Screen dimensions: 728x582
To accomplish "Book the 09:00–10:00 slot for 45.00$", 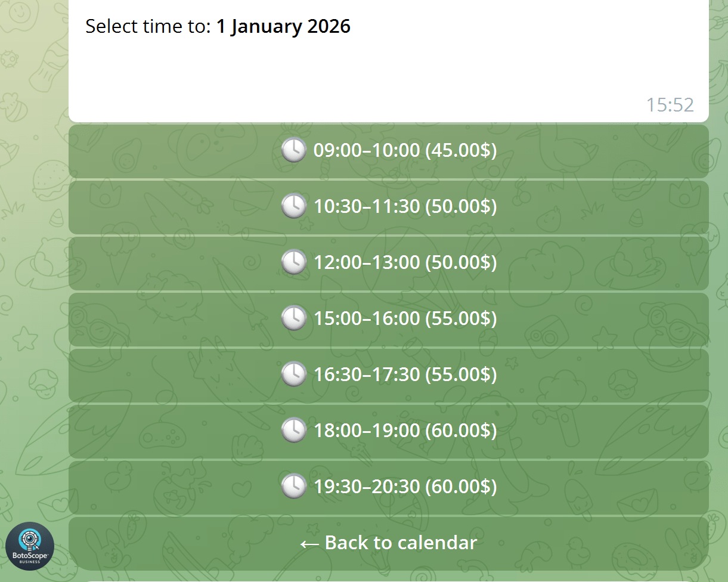I will click(389, 150).
